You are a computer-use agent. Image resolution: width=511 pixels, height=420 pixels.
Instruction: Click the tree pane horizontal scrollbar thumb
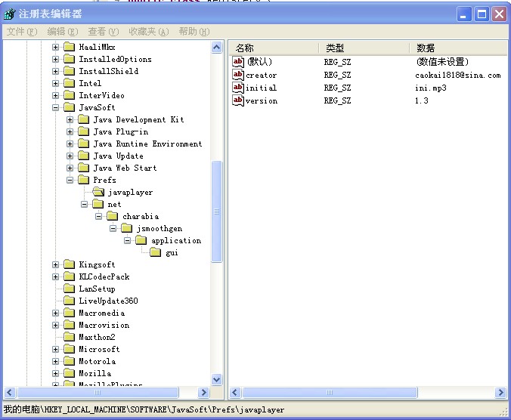(98, 392)
